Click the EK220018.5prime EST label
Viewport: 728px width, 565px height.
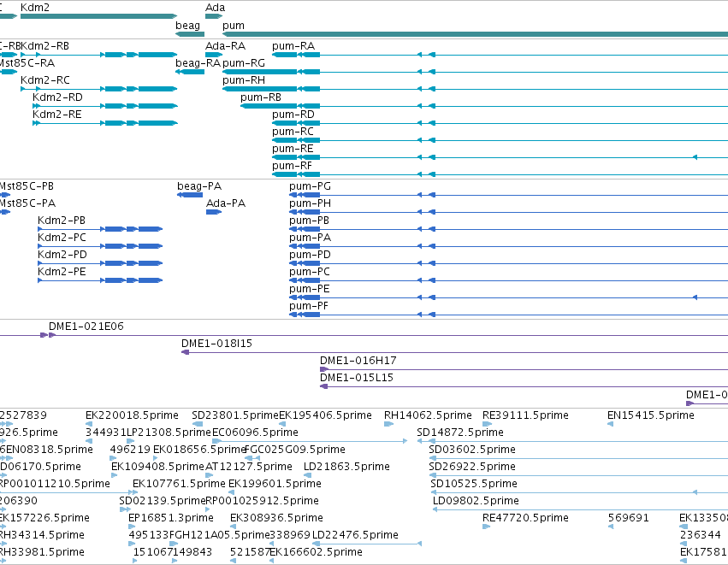click(x=132, y=415)
